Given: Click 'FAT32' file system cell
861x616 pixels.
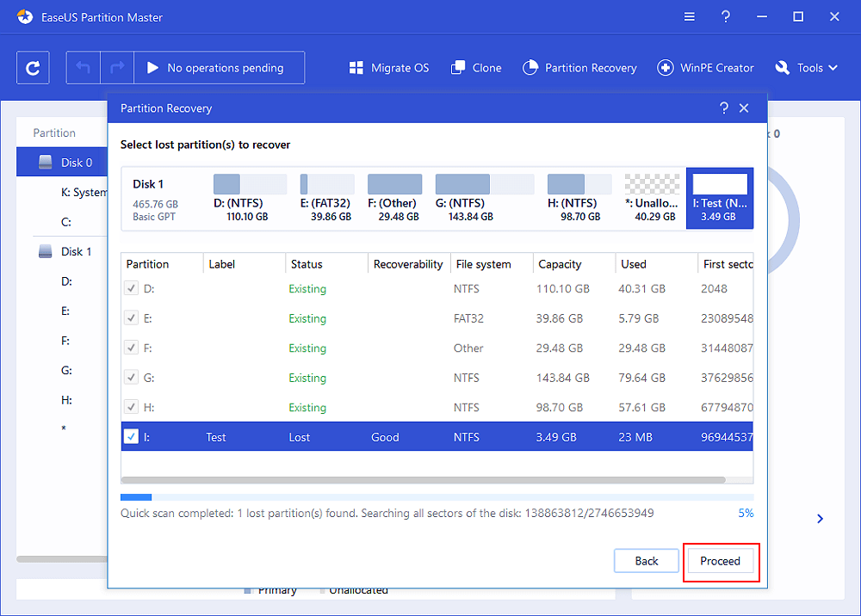Looking at the screenshot, I should 468,318.
